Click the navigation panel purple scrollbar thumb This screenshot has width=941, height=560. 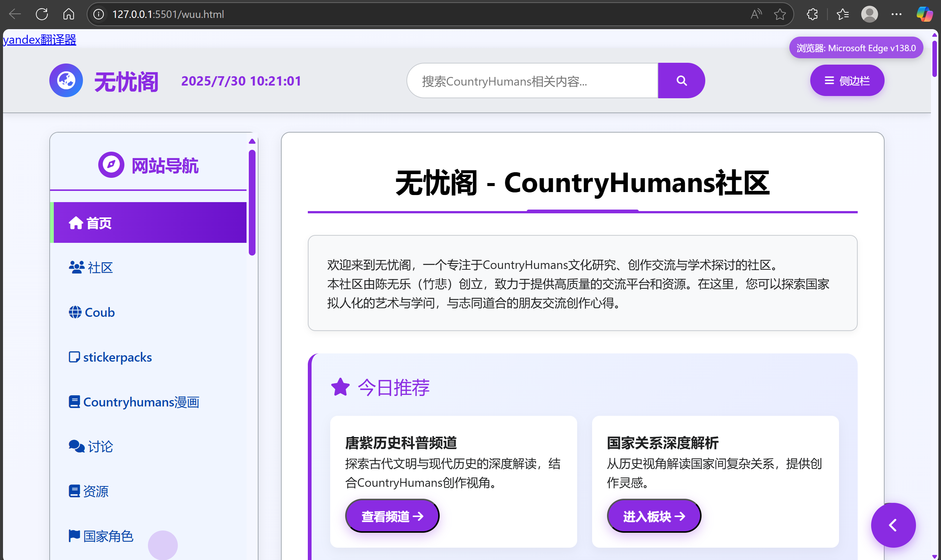coord(252,202)
